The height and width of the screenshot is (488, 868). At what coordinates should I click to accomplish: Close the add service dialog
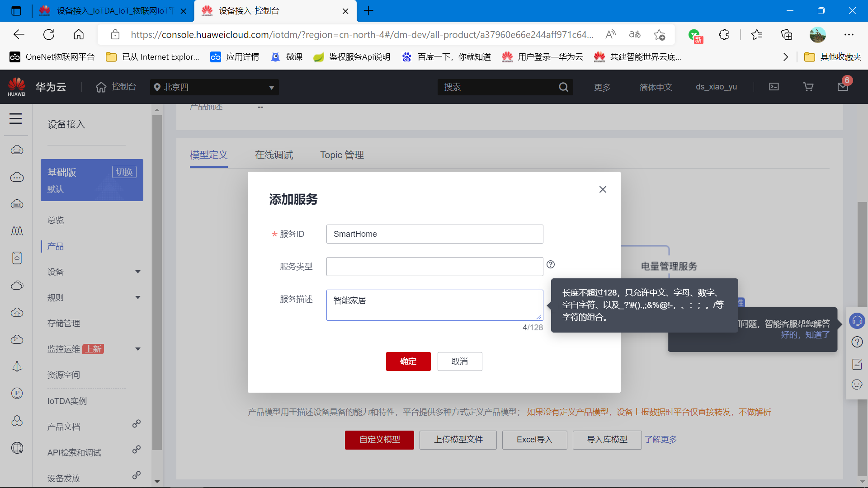pyautogui.click(x=603, y=189)
